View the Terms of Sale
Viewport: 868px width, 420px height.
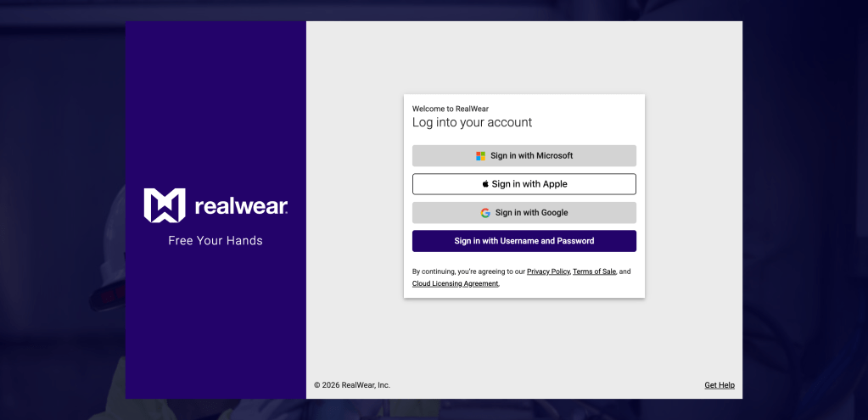(594, 272)
